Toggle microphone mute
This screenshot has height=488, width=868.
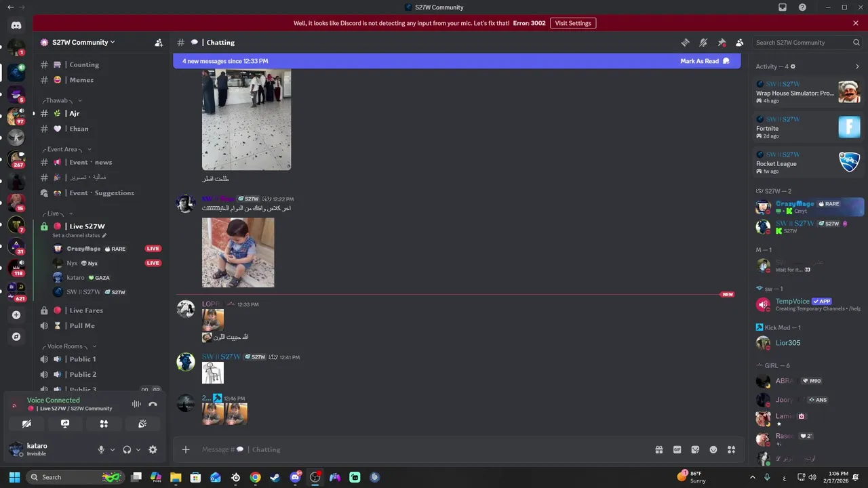[x=101, y=449]
